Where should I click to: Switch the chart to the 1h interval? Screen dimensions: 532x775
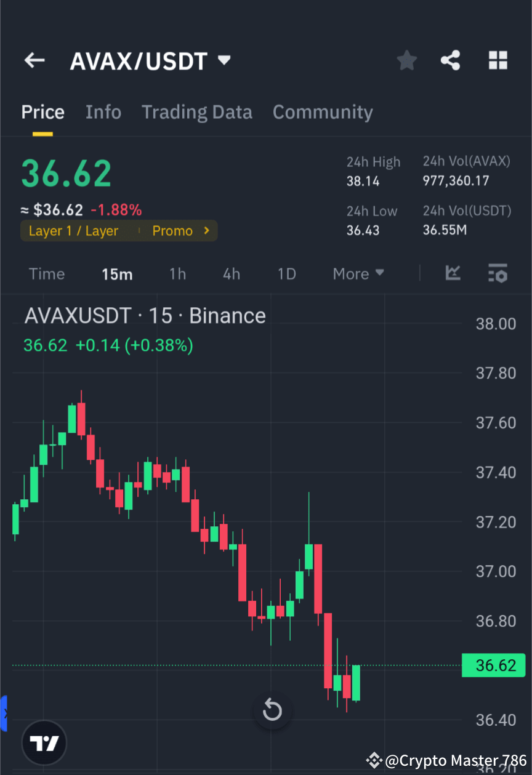coord(177,274)
